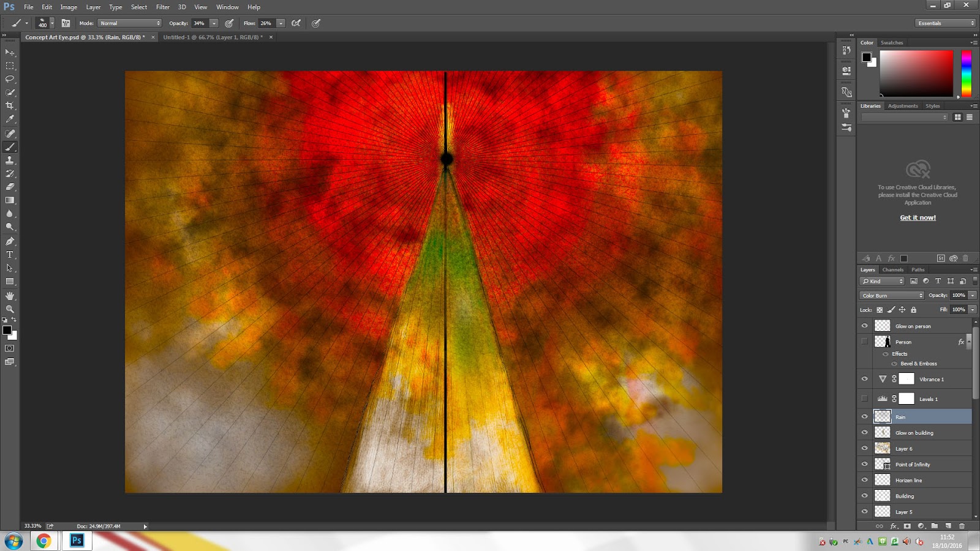The height and width of the screenshot is (551, 980).
Task: Open the layer filter Kind dropdown
Action: click(x=882, y=281)
